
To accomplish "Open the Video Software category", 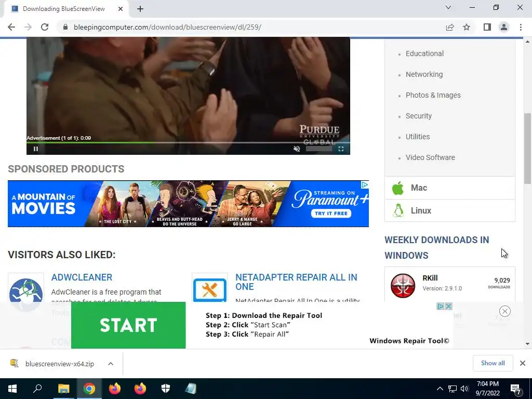I will [430, 157].
